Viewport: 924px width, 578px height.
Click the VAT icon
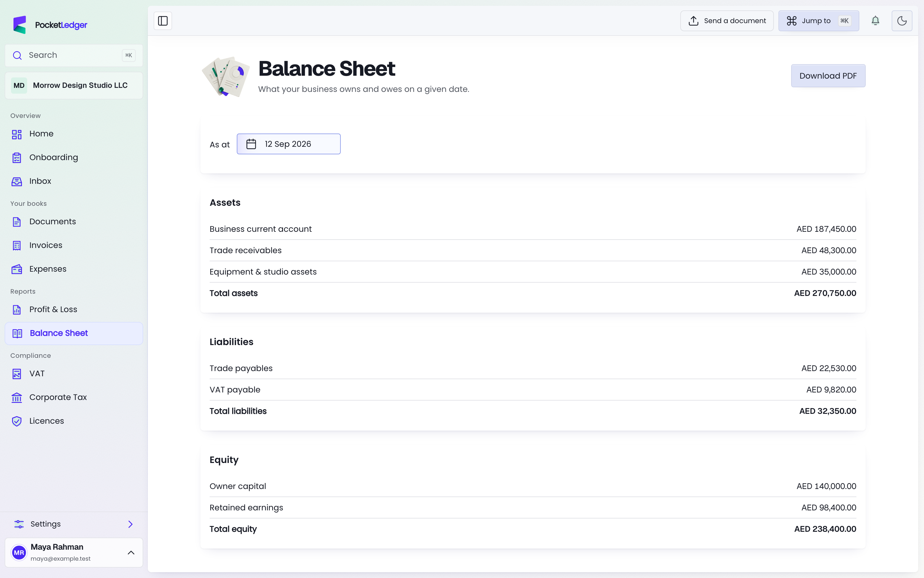[x=17, y=374]
